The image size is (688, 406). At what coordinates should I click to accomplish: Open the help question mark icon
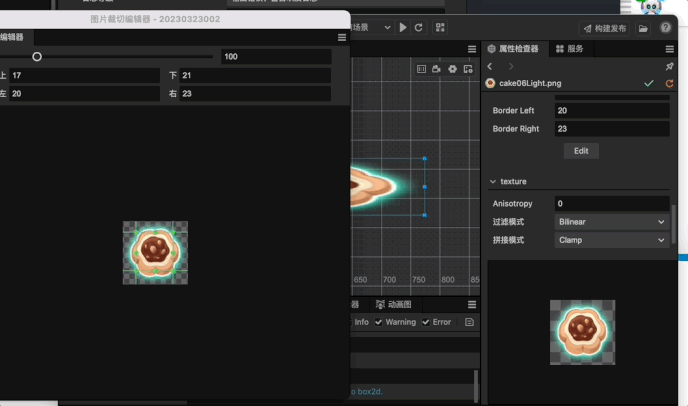(666, 28)
